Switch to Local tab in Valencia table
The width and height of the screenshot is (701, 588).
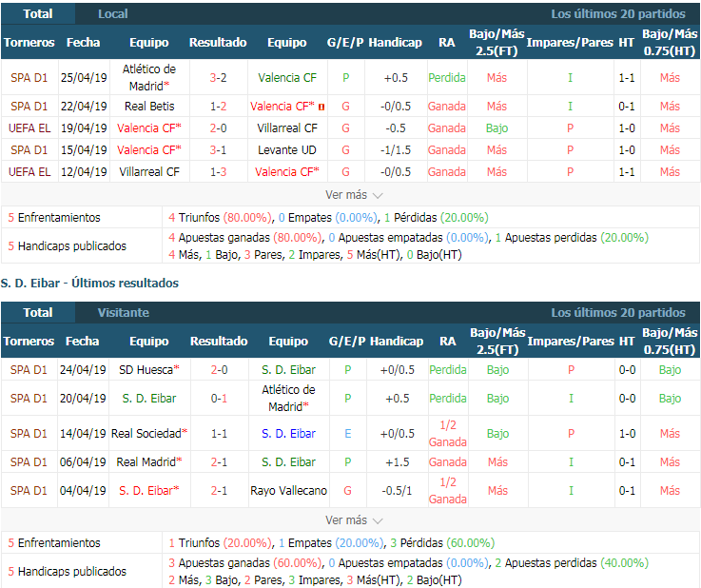[x=112, y=14]
